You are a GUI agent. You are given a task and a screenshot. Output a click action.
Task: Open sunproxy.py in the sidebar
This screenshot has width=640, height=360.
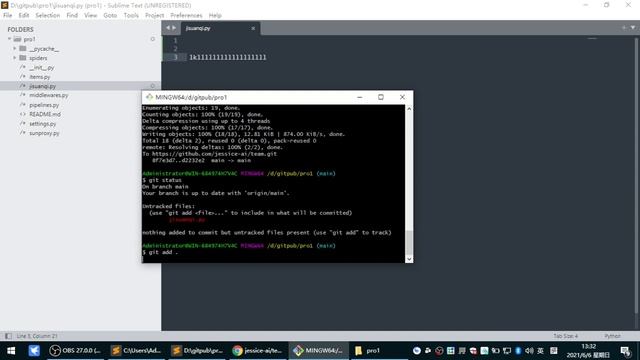point(44,133)
